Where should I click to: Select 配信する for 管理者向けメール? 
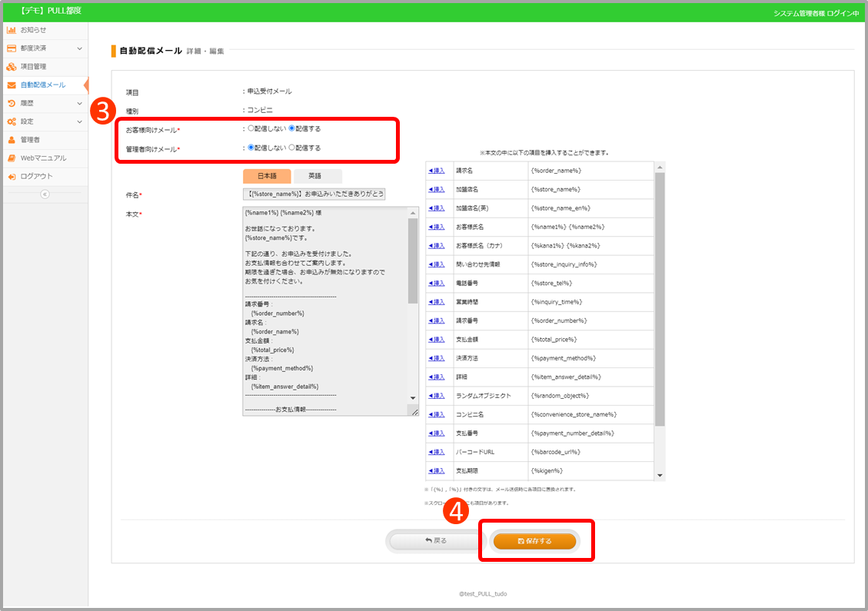291,148
